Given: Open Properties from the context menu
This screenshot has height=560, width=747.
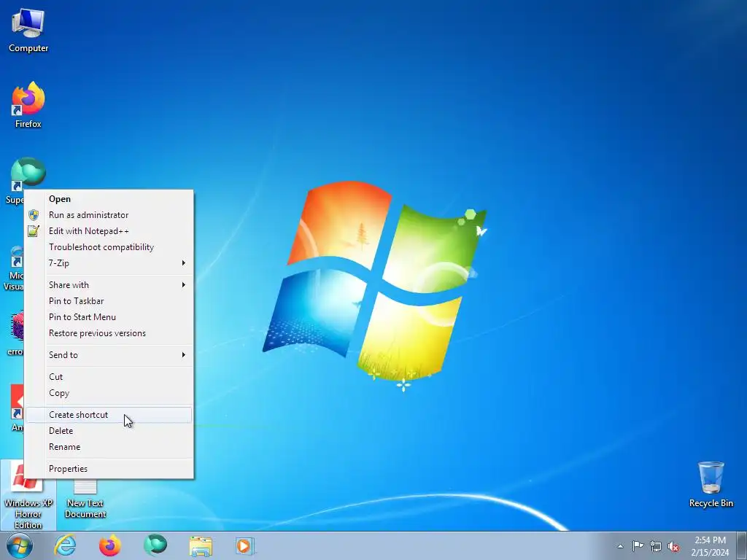Looking at the screenshot, I should [x=109, y=469].
